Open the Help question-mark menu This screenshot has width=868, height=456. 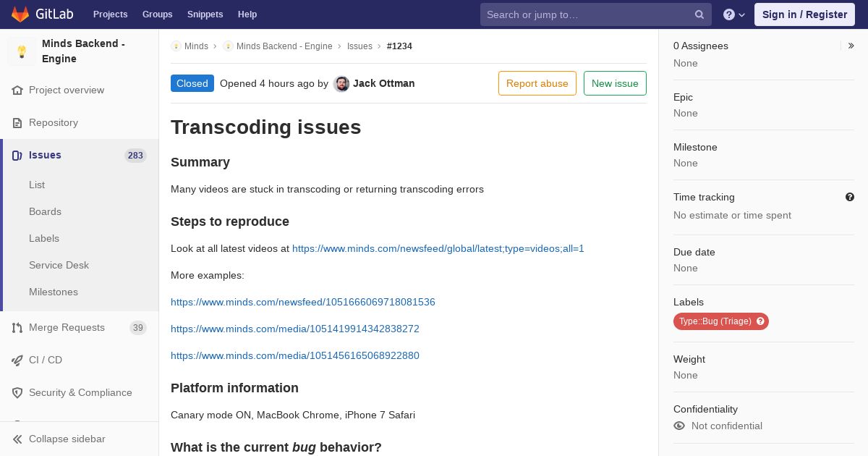point(734,14)
